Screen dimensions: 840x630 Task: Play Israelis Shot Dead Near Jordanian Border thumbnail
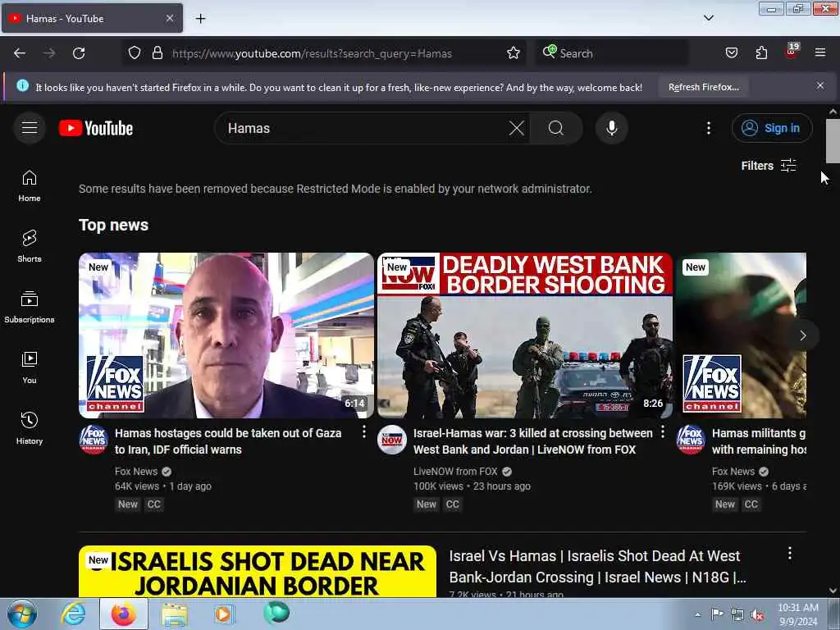point(257,571)
